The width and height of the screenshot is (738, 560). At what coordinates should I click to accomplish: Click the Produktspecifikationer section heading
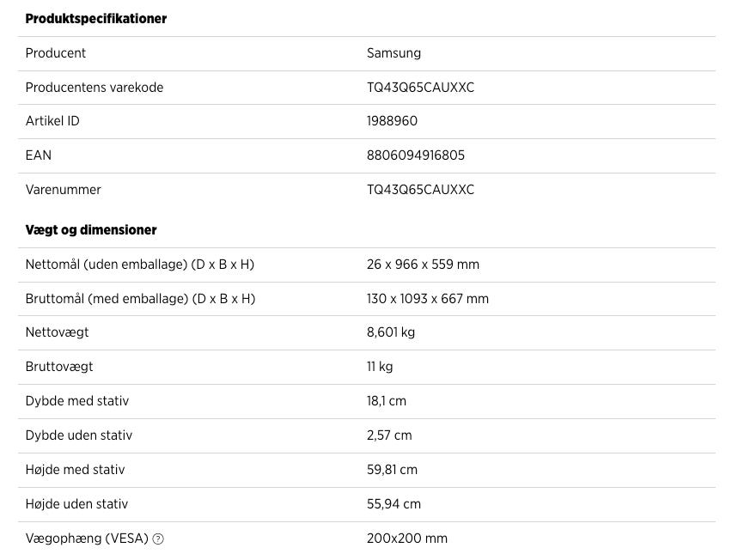coord(96,19)
